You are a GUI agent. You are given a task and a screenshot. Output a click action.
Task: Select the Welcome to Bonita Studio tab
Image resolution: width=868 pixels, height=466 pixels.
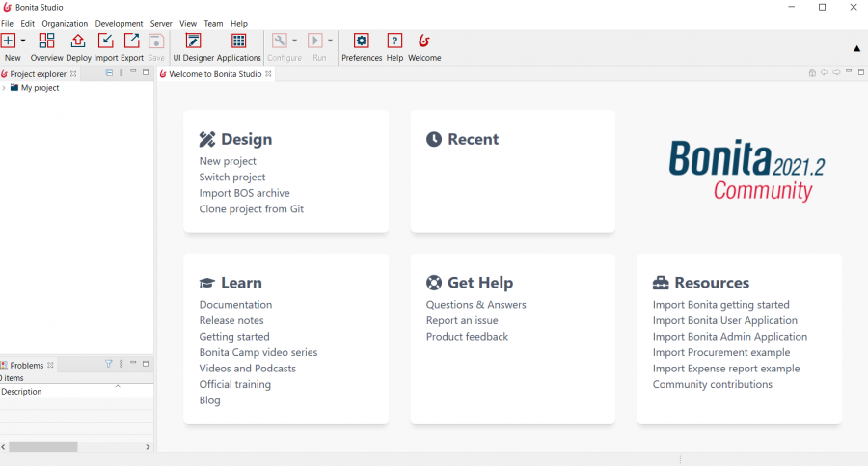[x=215, y=74]
